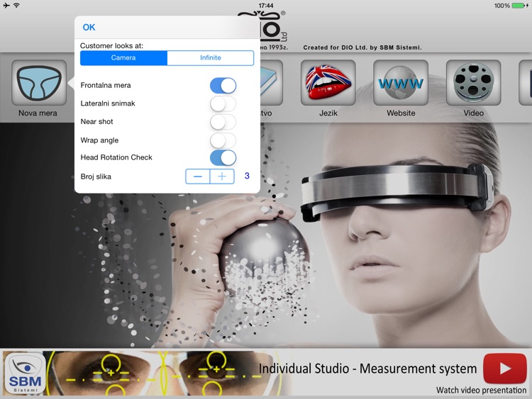Image resolution: width=532 pixels, height=399 pixels.
Task: Tap the Customer looks at: label
Action: tap(111, 46)
